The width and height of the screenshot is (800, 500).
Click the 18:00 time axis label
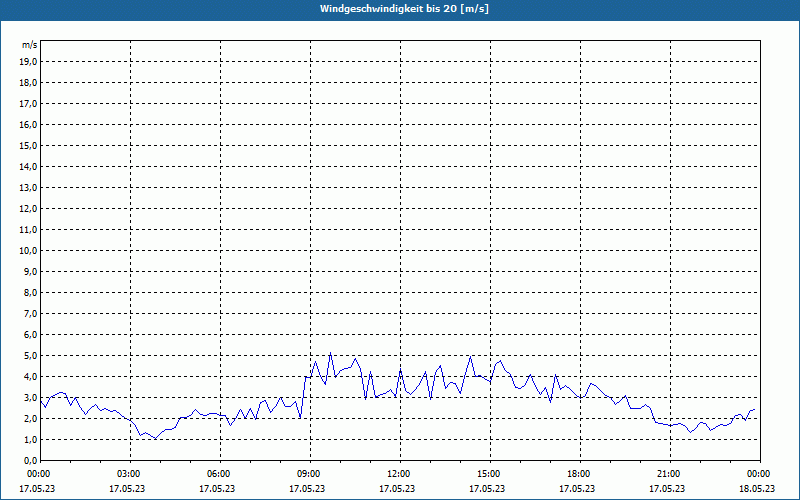[580, 474]
